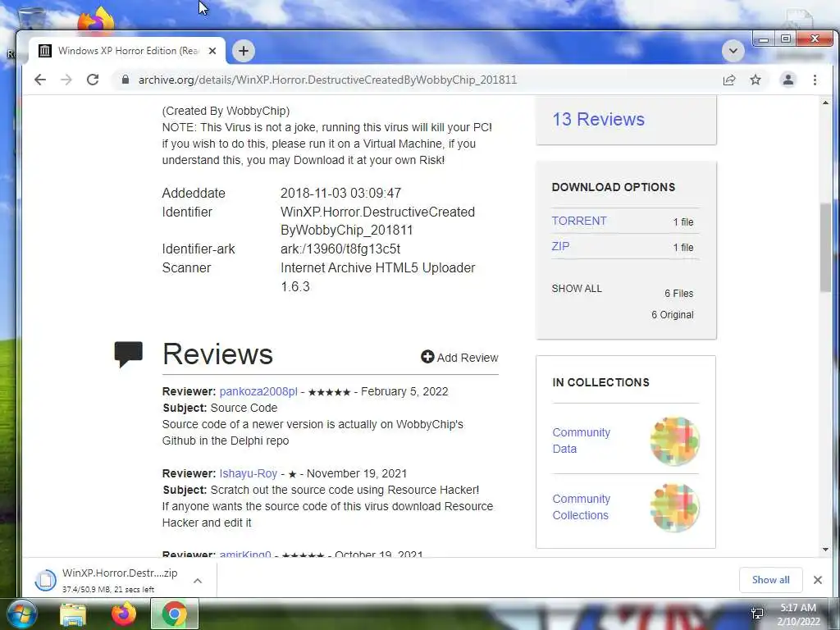Click the 6 Files count text

tap(678, 294)
